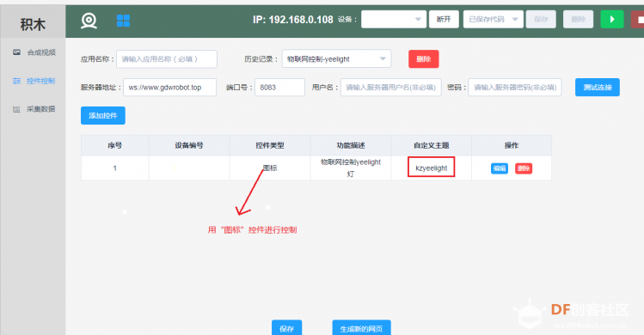Viewport: 644px width, 335px height.
Task: Click the blue 编辑 button in row 1
Action: [500, 168]
